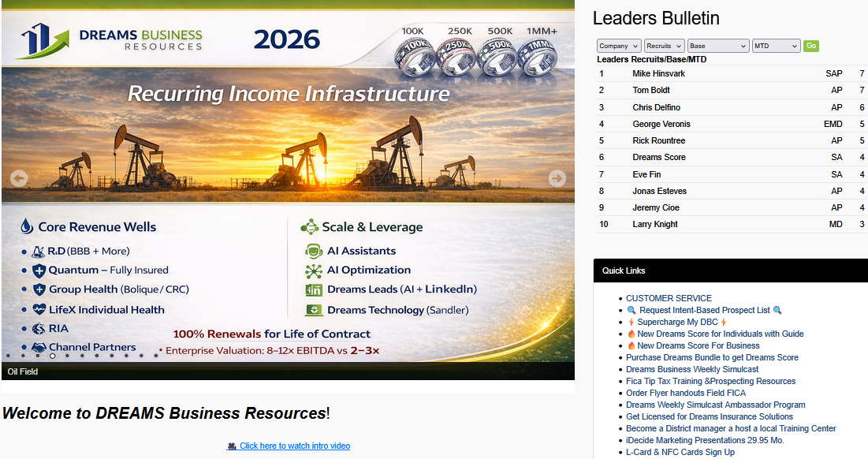Click the MD rank in Larry Knight row

836,224
